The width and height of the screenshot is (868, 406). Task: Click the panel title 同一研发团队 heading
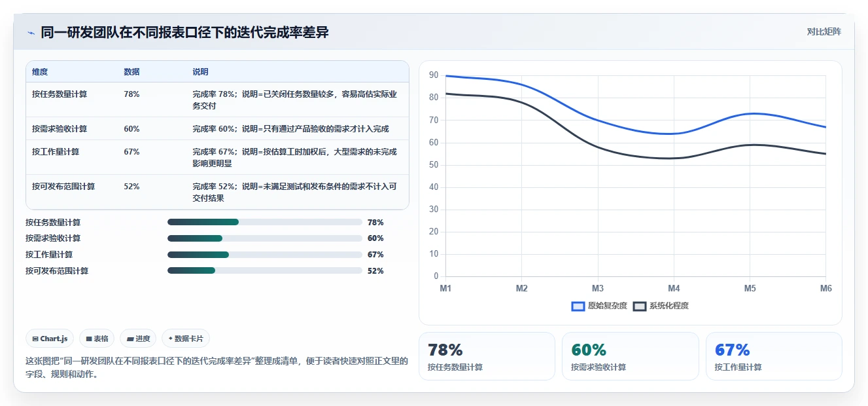coord(184,32)
